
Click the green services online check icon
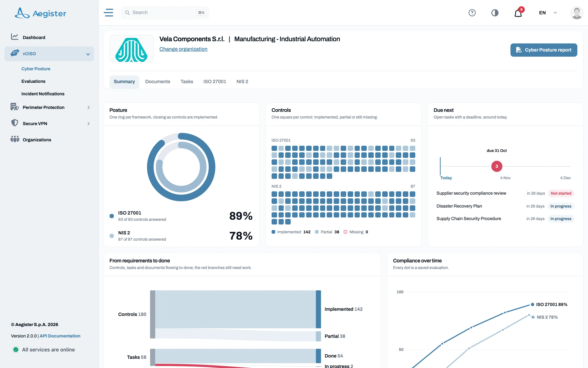tap(16, 349)
